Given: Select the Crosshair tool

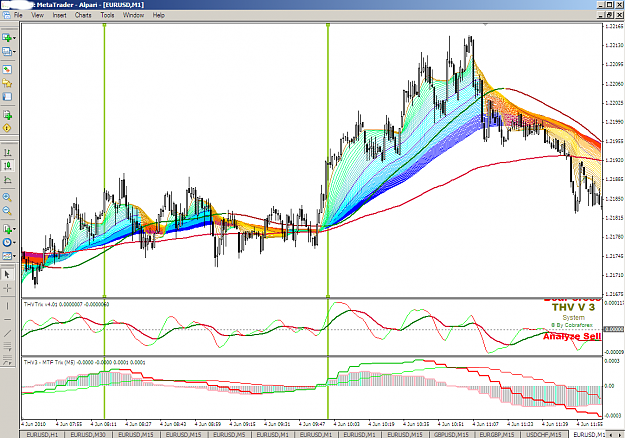Looking at the screenshot, I should (7, 288).
